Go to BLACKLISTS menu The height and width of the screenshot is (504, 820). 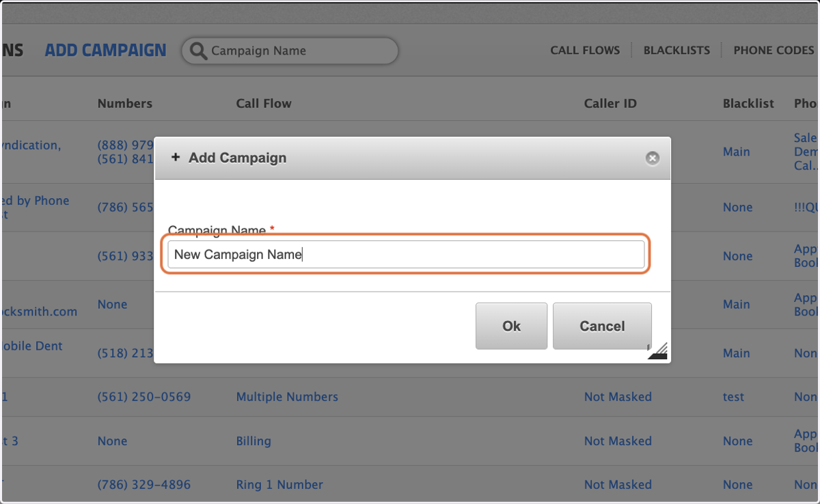[676, 51]
